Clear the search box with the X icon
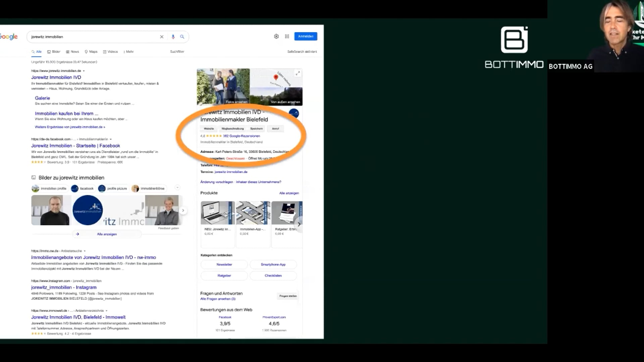644x362 pixels. point(162,37)
